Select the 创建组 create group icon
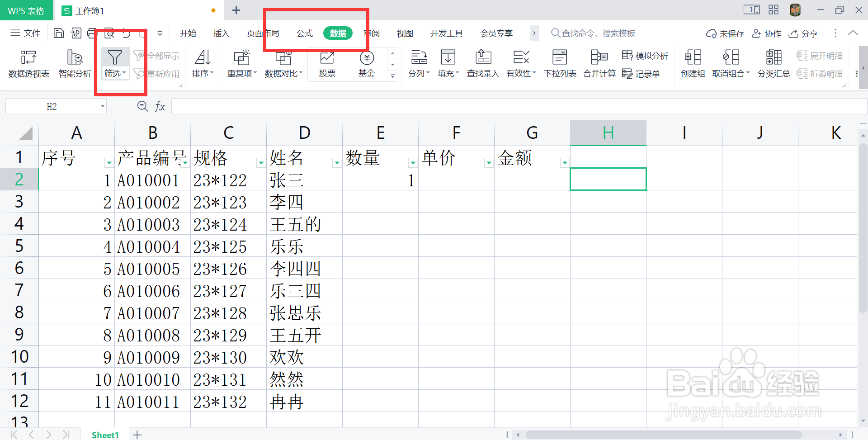This screenshot has width=868, height=440. (692, 63)
